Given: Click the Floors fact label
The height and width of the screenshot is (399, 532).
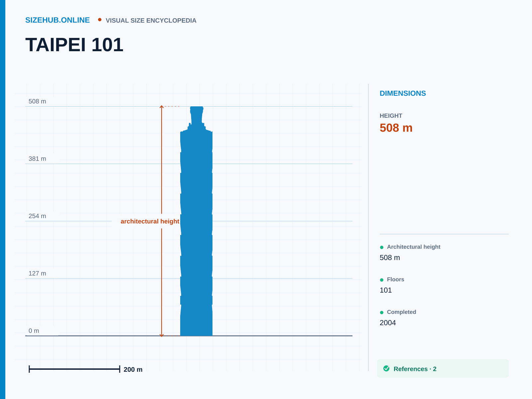Looking at the screenshot, I should click(x=396, y=279).
